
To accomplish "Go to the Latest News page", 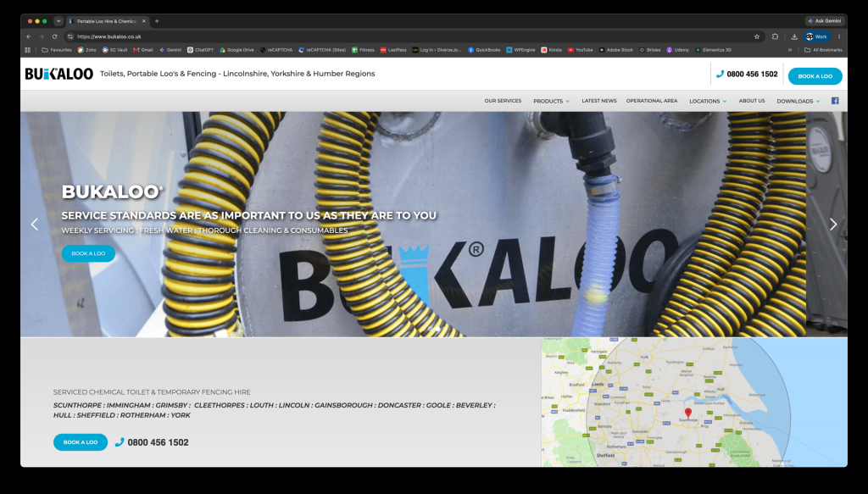I will click(x=599, y=101).
